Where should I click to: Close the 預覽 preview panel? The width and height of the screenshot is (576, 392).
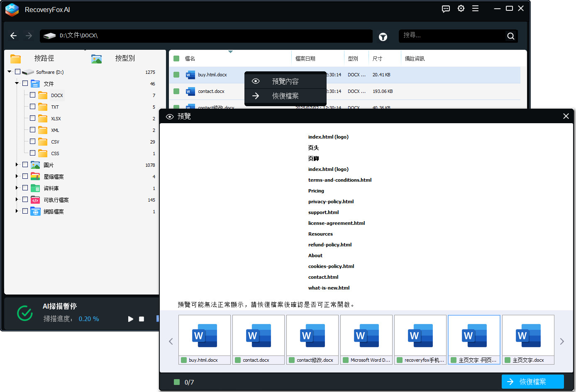pyautogui.click(x=566, y=116)
